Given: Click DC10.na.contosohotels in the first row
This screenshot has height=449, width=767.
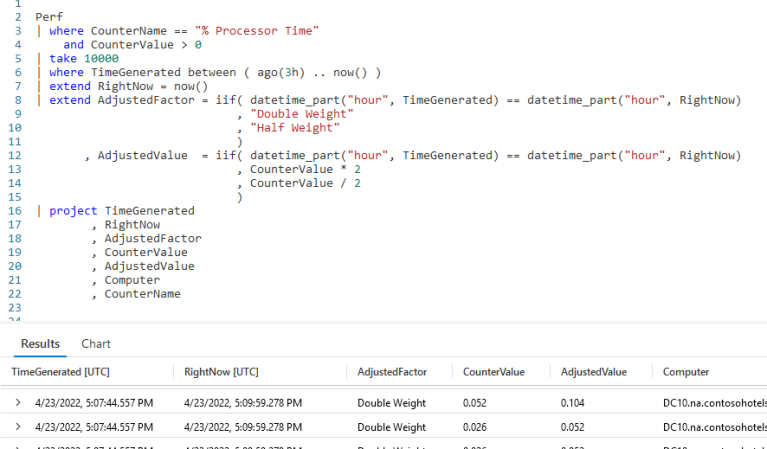Looking at the screenshot, I should (715, 403).
